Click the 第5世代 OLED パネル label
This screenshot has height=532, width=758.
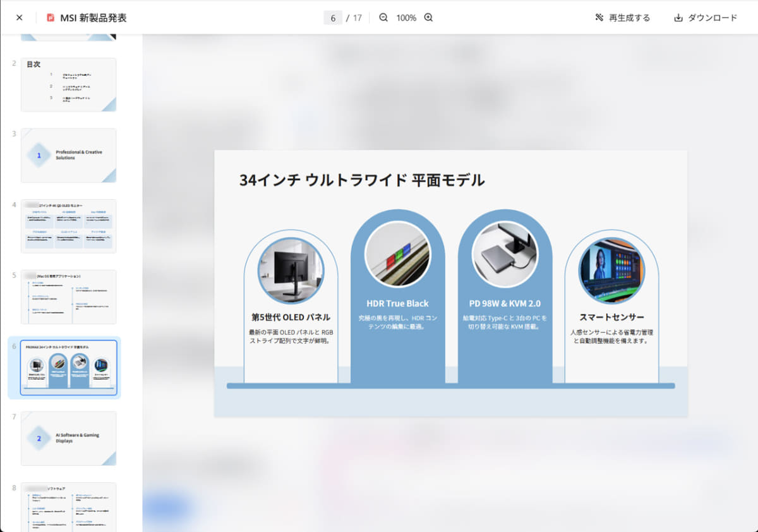coord(291,317)
